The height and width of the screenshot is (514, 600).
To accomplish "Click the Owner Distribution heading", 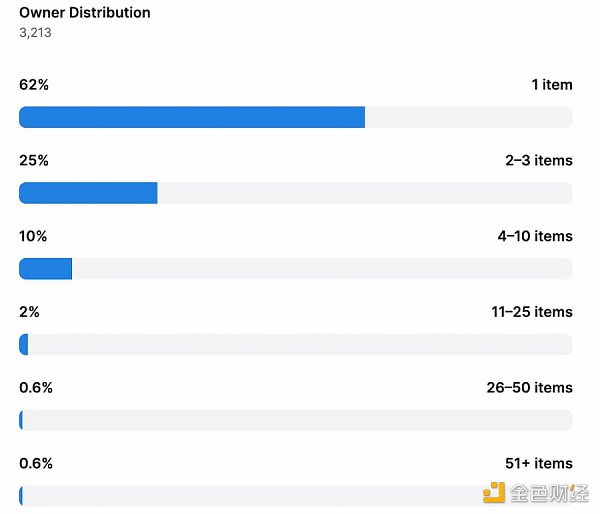I will pyautogui.click(x=85, y=13).
